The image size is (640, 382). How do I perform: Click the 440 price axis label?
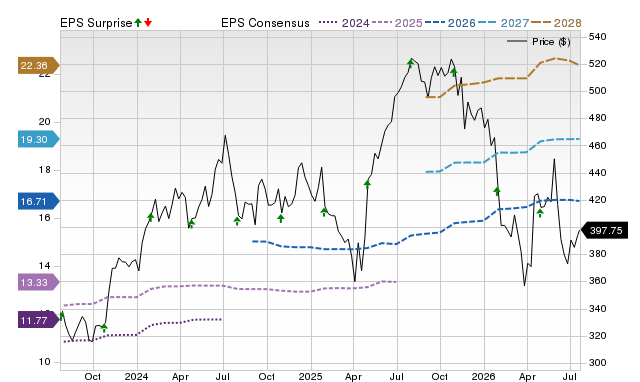[597, 173]
